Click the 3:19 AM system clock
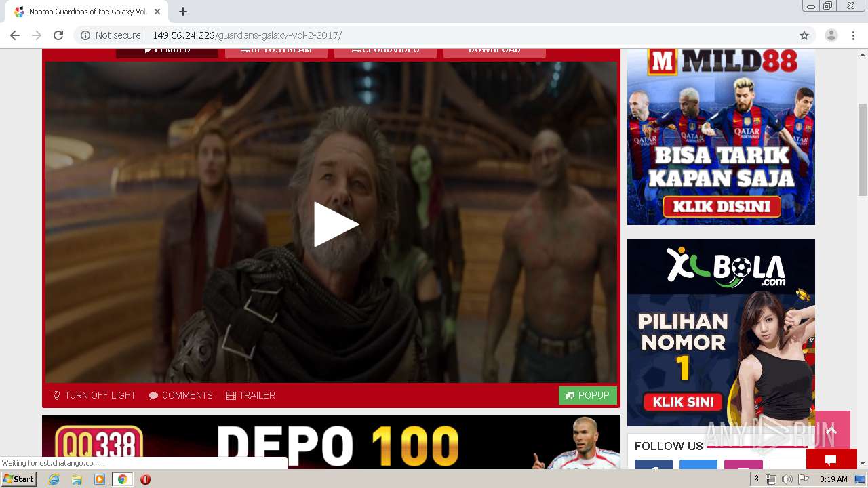868x488 pixels. point(833,479)
